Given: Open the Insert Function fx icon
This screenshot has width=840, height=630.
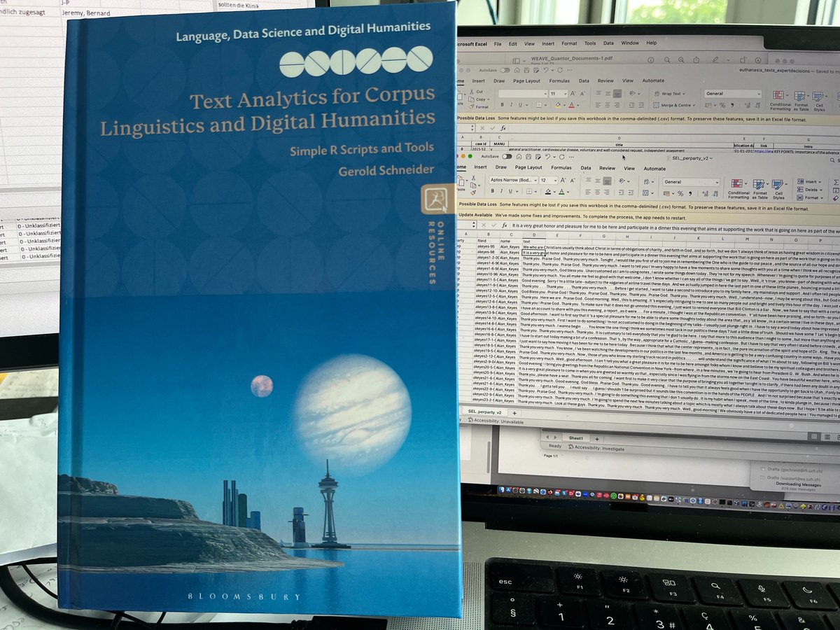Looking at the screenshot, I should 504,225.
